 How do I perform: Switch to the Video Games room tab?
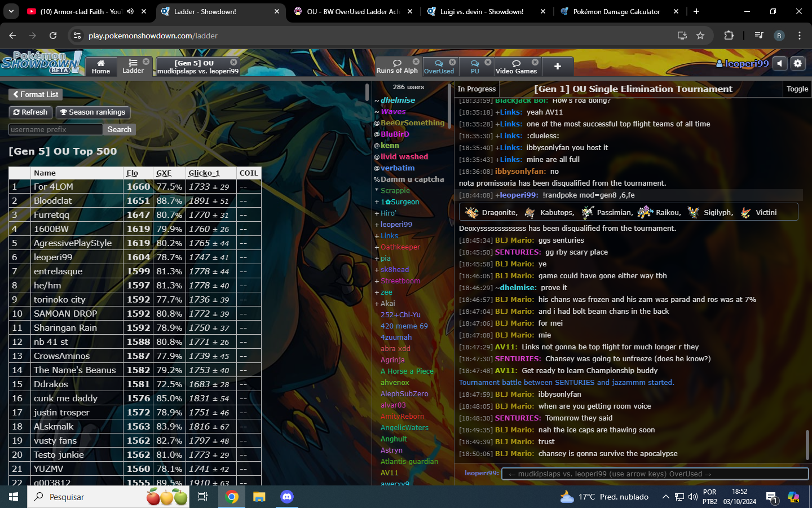pos(516,66)
